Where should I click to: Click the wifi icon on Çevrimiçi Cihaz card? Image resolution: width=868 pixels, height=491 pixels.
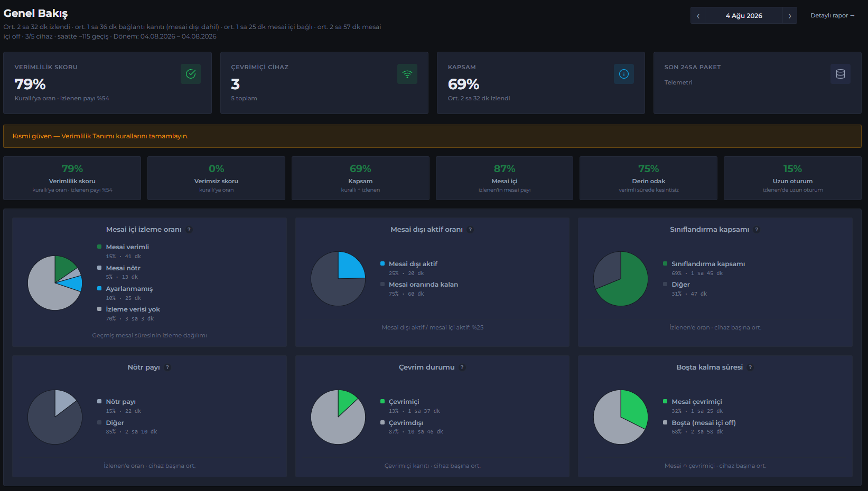tap(407, 74)
